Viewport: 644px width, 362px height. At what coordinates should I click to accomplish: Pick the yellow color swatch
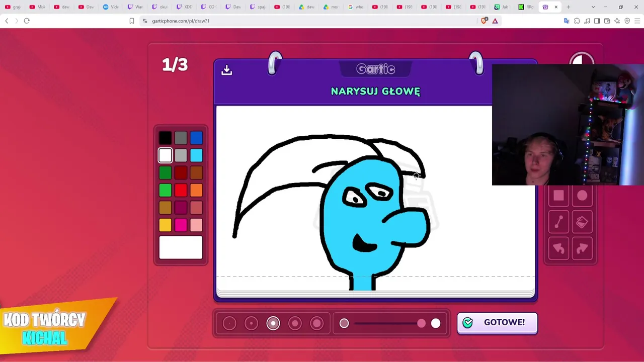(x=165, y=225)
